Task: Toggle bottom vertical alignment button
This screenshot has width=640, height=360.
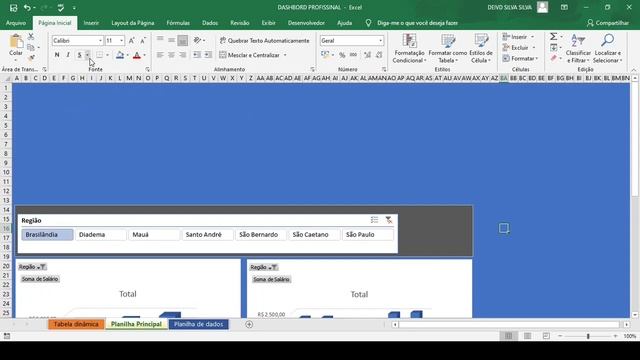Action: (182, 40)
